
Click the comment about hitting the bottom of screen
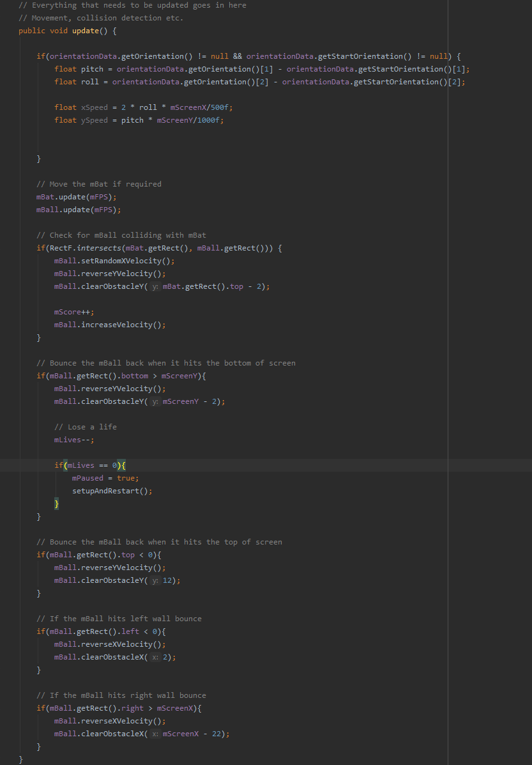coord(166,363)
